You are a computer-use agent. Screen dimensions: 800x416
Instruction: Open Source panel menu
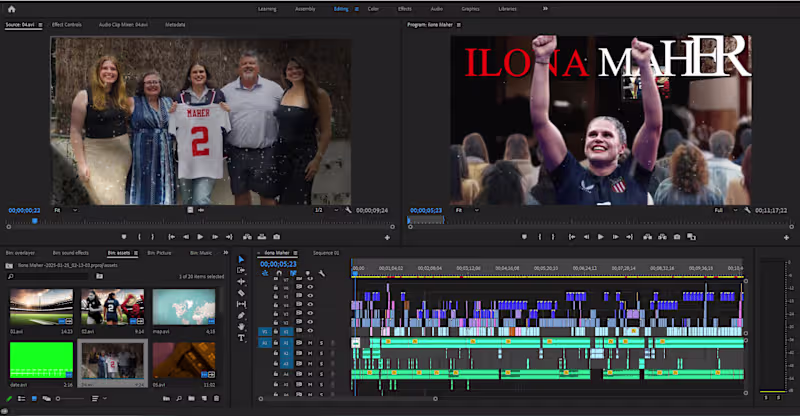(40, 25)
